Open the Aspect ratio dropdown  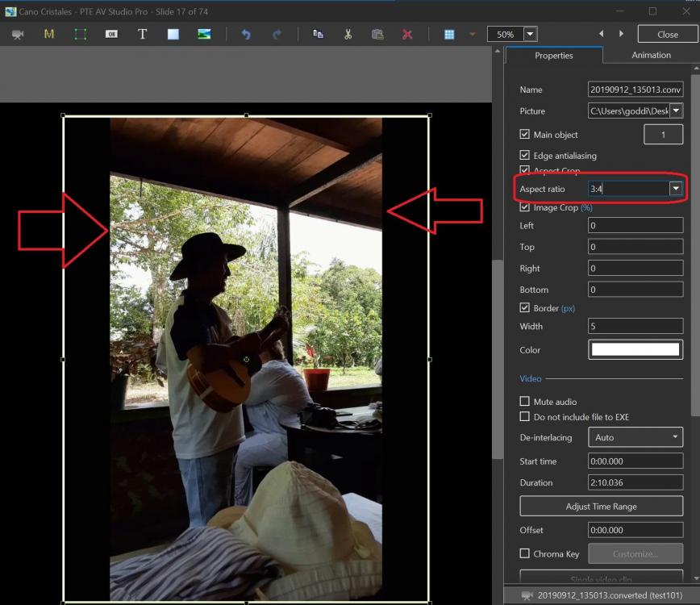pyautogui.click(x=675, y=189)
